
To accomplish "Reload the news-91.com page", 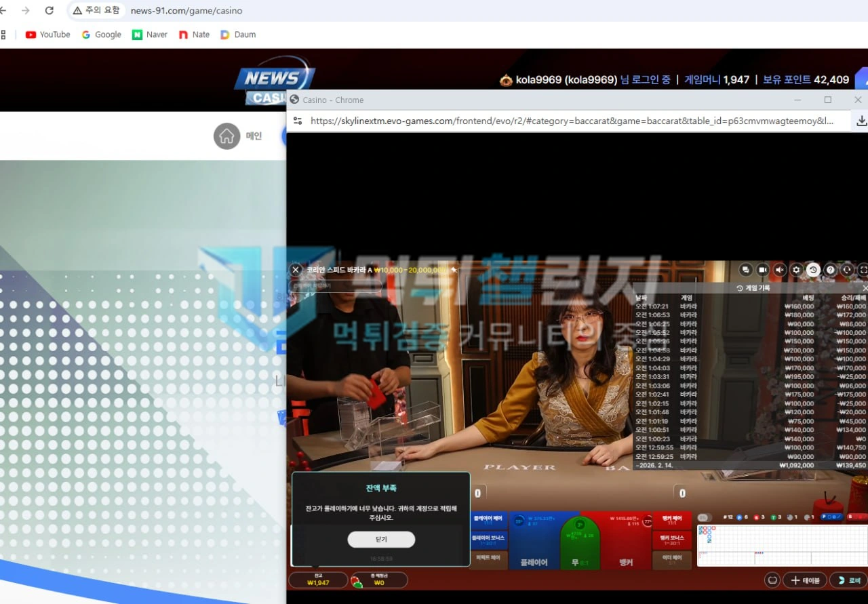I will [49, 10].
